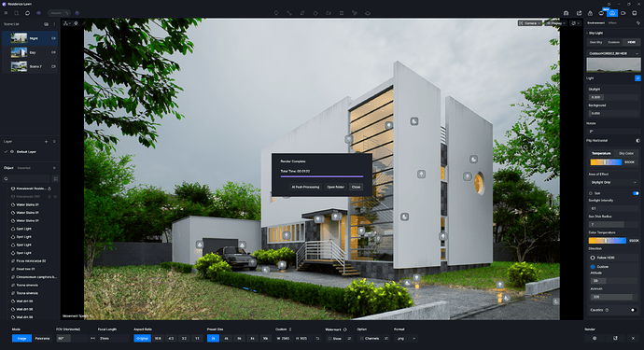Click the swap width and height icon
The image size is (644, 350).
click(x=317, y=339)
